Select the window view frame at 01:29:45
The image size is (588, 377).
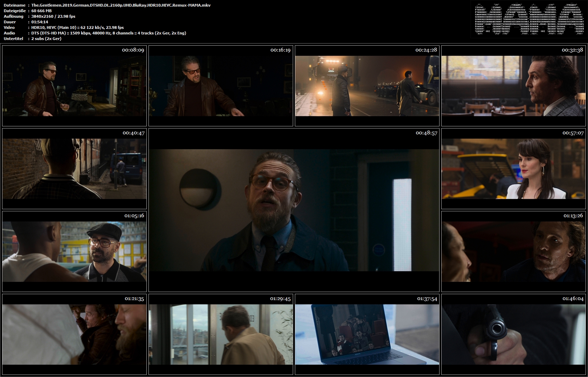pos(221,334)
